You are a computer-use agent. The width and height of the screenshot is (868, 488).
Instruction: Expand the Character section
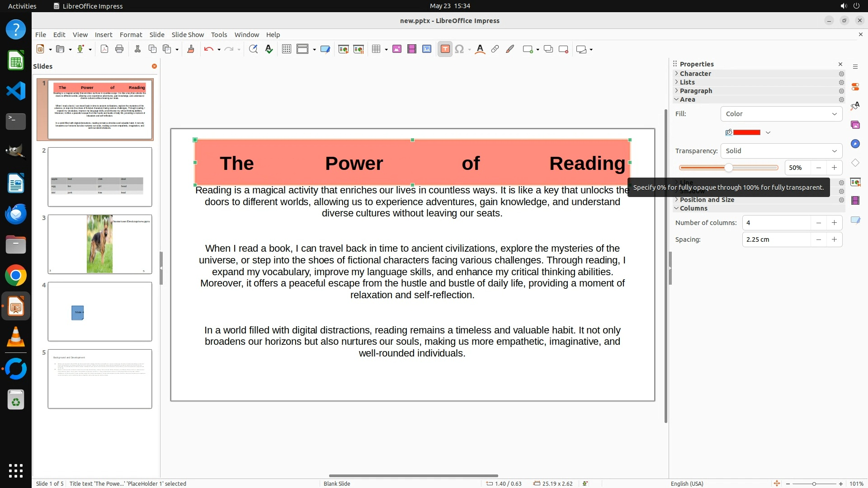pos(695,74)
